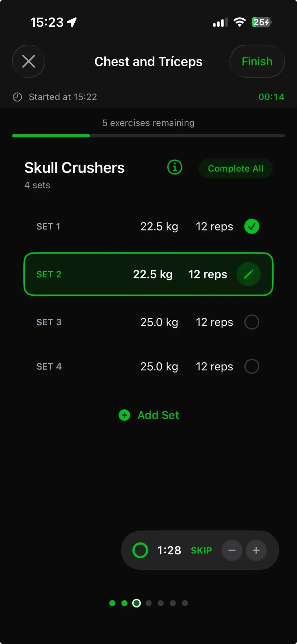Tap the 25.0 kg weight in Set 3
The image size is (297, 644).
click(159, 322)
